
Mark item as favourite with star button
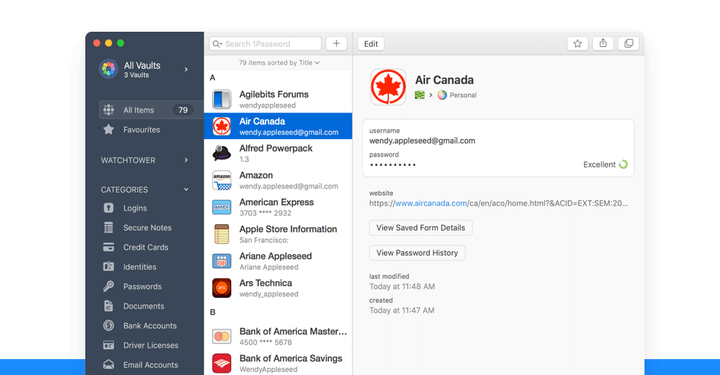(x=578, y=44)
